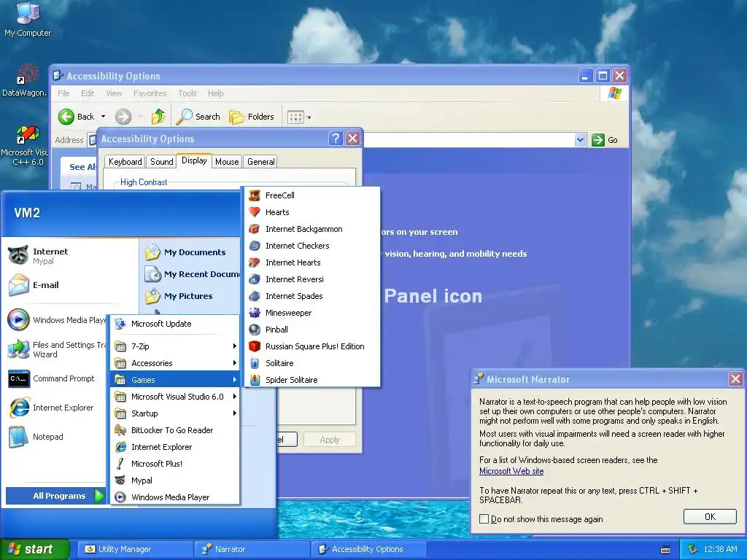Toggle the Folders toolbar button

252,116
